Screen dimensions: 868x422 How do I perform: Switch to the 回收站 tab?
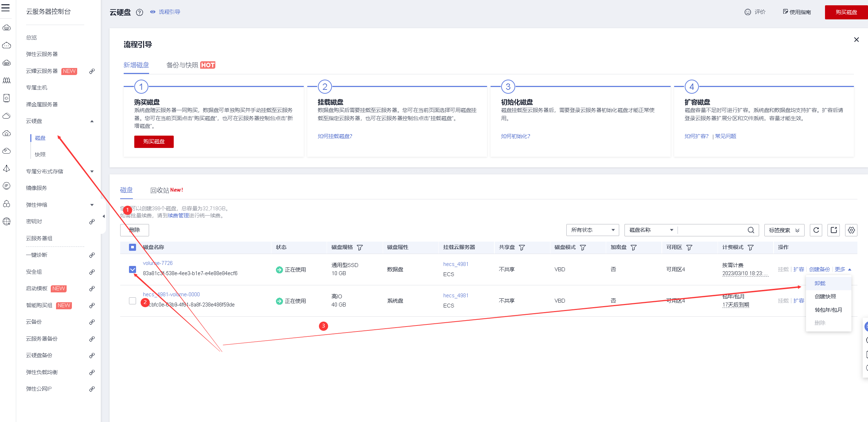coord(160,190)
